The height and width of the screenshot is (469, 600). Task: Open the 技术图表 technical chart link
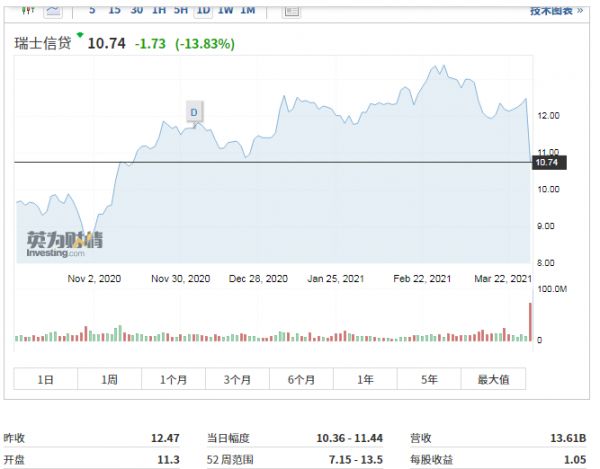click(x=557, y=9)
